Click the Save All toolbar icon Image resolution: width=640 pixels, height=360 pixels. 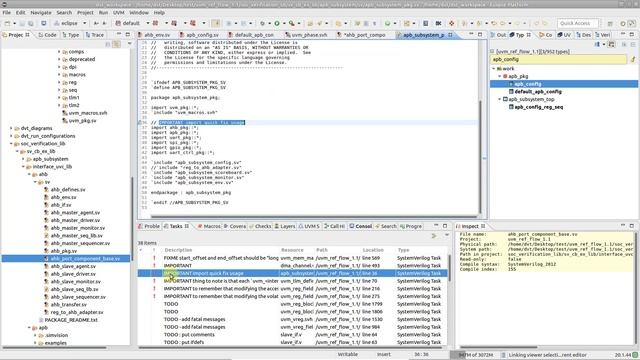(x=31, y=23)
